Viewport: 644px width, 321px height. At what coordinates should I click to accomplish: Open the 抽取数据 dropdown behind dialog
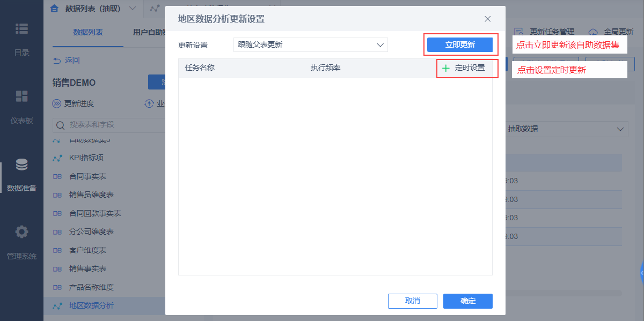tap(567, 129)
